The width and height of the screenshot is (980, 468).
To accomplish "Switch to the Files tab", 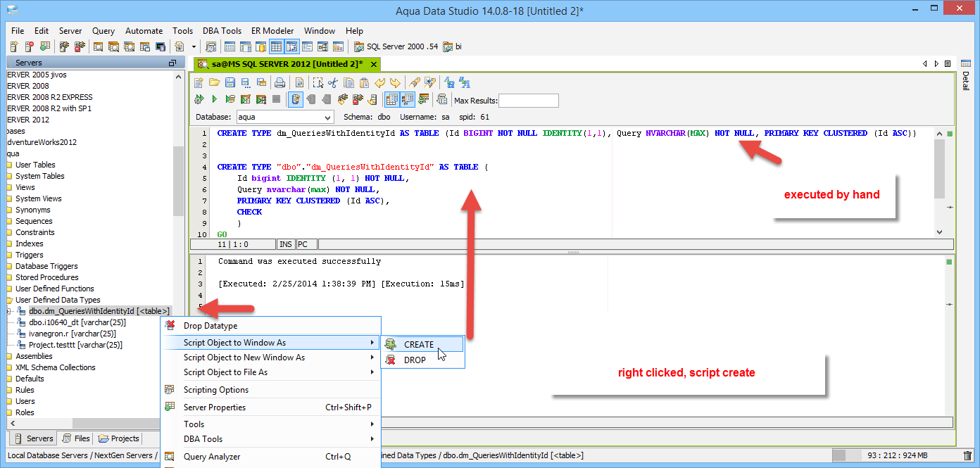I will point(75,438).
